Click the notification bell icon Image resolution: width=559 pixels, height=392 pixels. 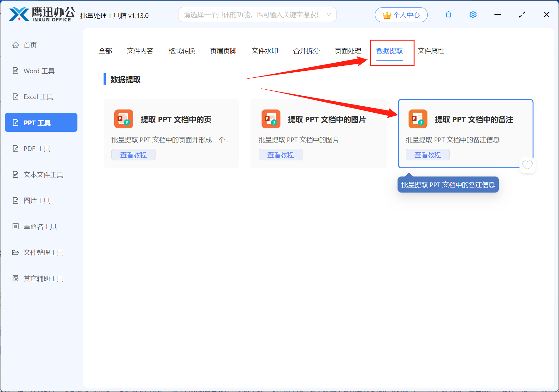(x=448, y=15)
